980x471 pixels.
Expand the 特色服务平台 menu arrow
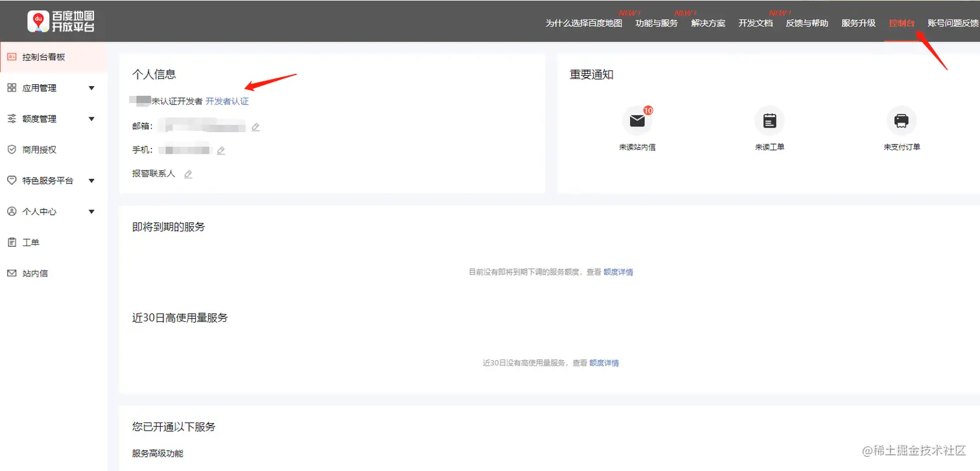point(91,181)
